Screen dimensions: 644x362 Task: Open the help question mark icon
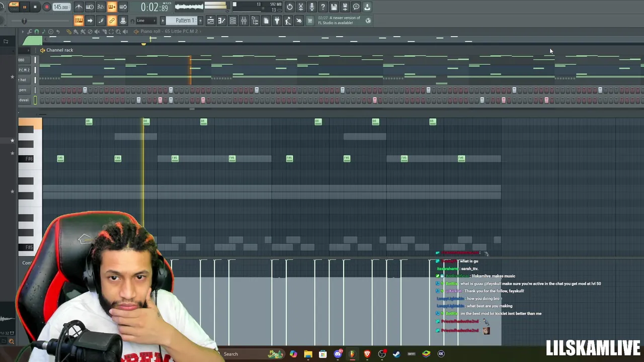(323, 7)
